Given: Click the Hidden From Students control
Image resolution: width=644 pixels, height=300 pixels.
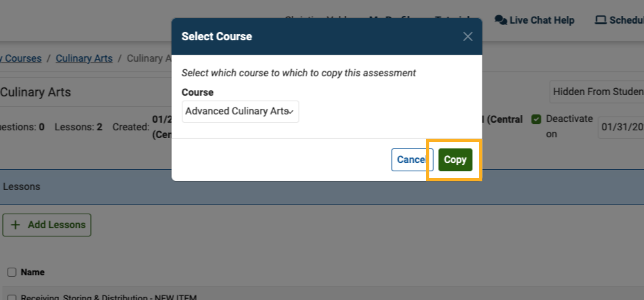Looking at the screenshot, I should tap(600, 92).
